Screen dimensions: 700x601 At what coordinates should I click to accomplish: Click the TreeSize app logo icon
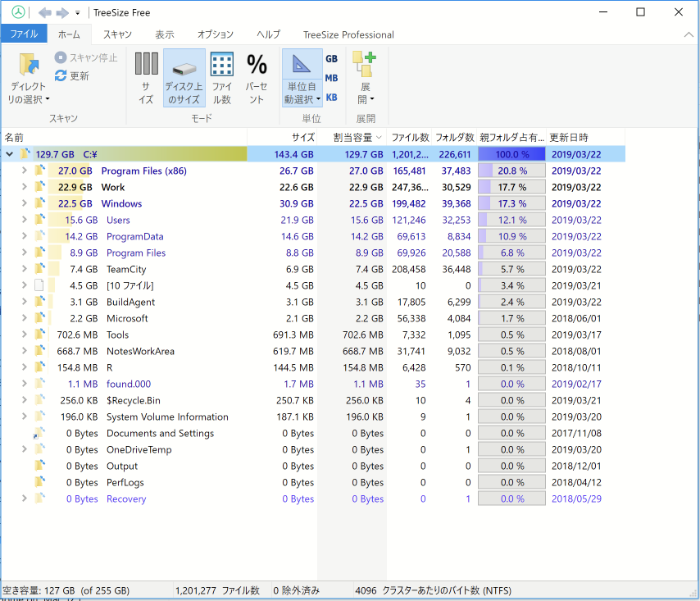coord(18,12)
